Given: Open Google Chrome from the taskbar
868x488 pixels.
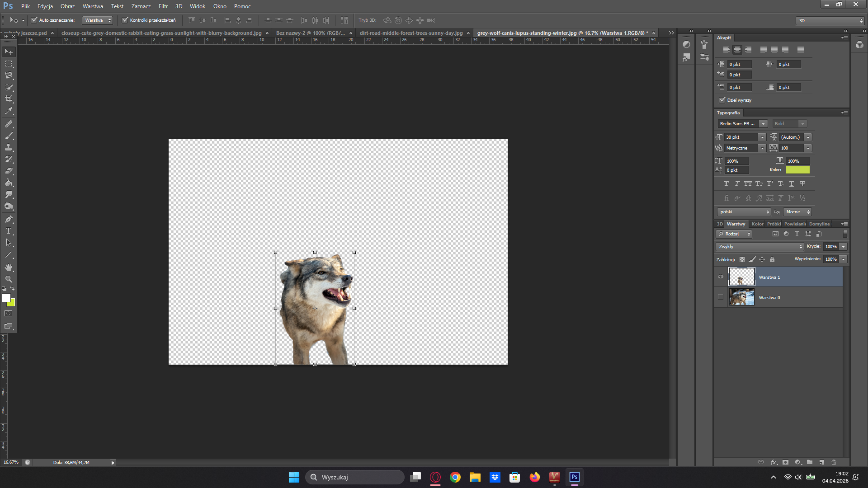Looking at the screenshot, I should pyautogui.click(x=455, y=477).
